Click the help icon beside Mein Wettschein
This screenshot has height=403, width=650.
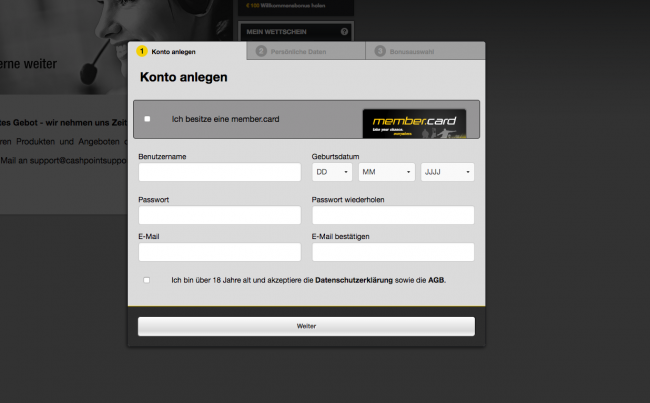click(344, 32)
